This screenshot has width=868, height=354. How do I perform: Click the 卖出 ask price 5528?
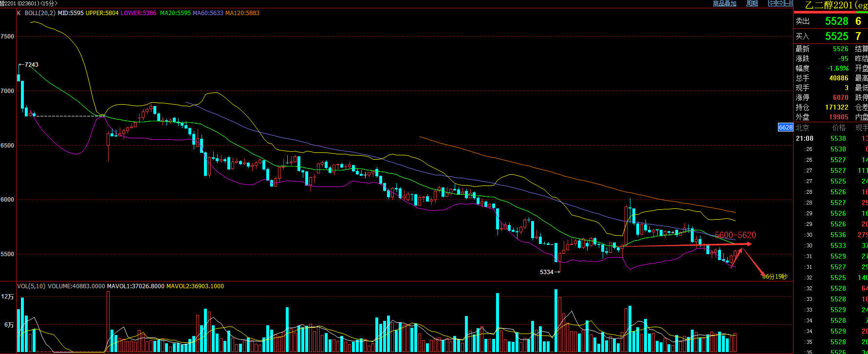tap(836, 21)
